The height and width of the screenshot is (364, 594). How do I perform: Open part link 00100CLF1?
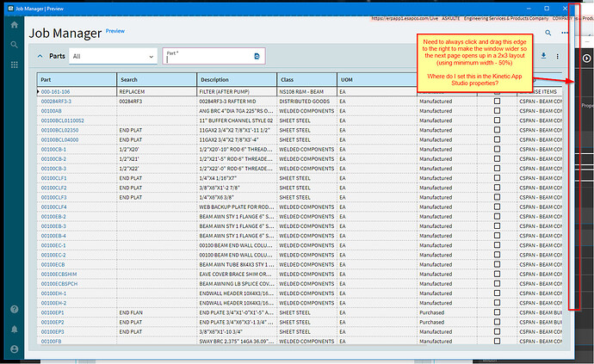tap(53, 178)
